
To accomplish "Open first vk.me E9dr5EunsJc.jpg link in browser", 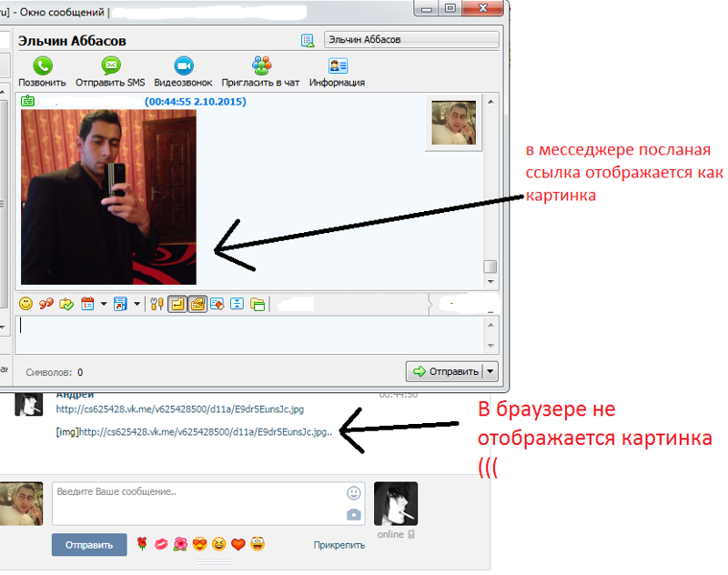I will (179, 409).
